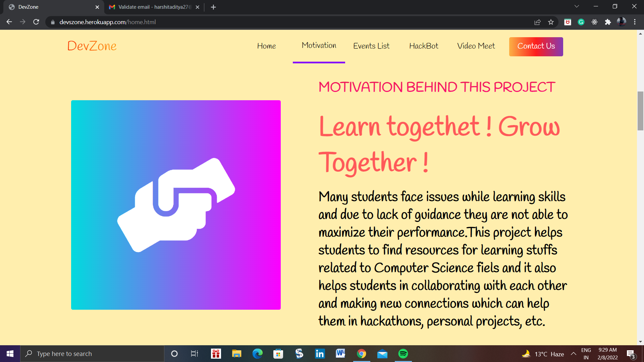Expand the tab search chevron
Screen dimensions: 644x362
tap(577, 6)
